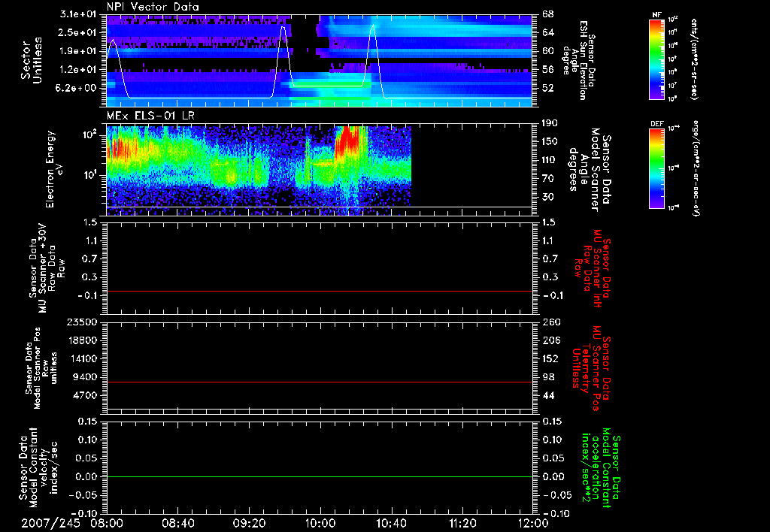Click the 2.5e+01 sector tick value
Image resolution: width=770 pixels, height=532 pixels.
[78, 32]
